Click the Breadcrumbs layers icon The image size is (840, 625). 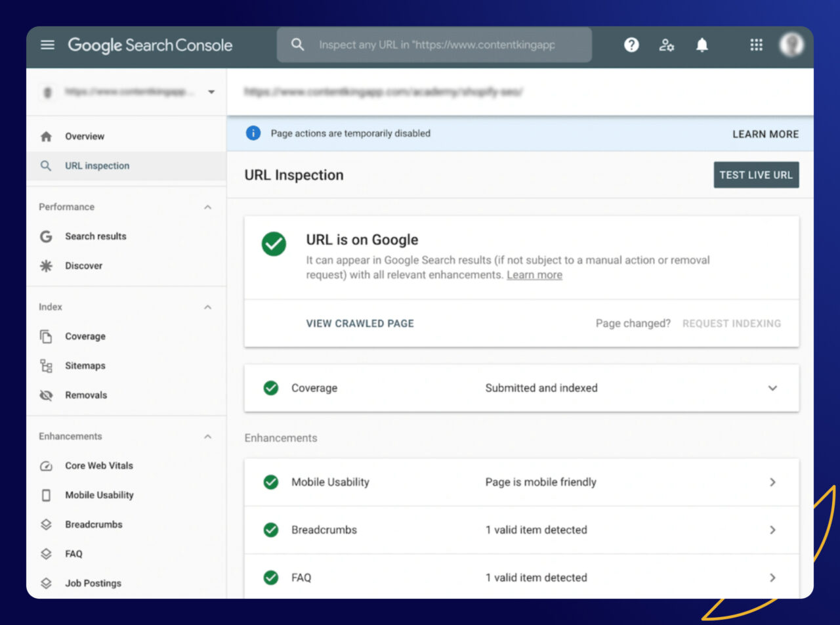[x=46, y=525]
